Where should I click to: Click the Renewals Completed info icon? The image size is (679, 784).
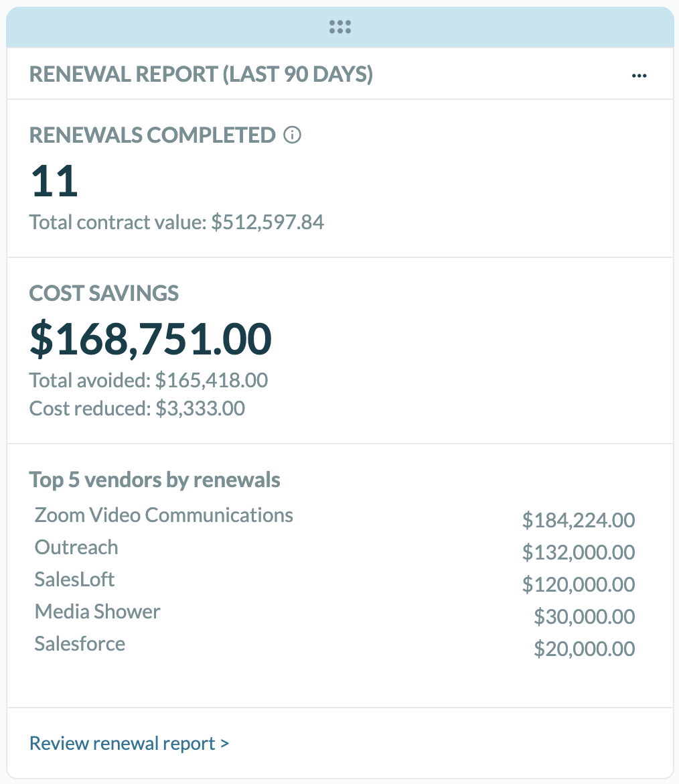pyautogui.click(x=293, y=135)
